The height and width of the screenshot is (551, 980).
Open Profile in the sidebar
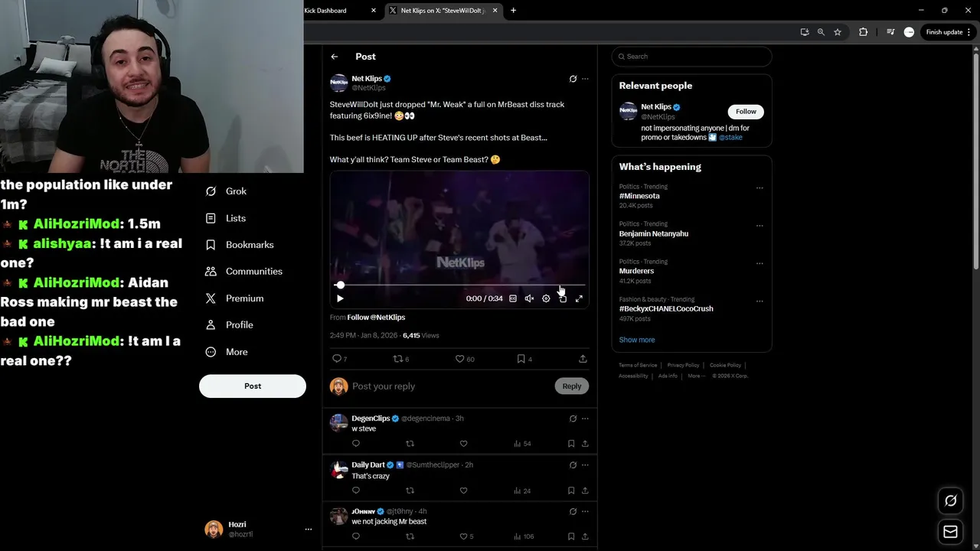[229, 325]
